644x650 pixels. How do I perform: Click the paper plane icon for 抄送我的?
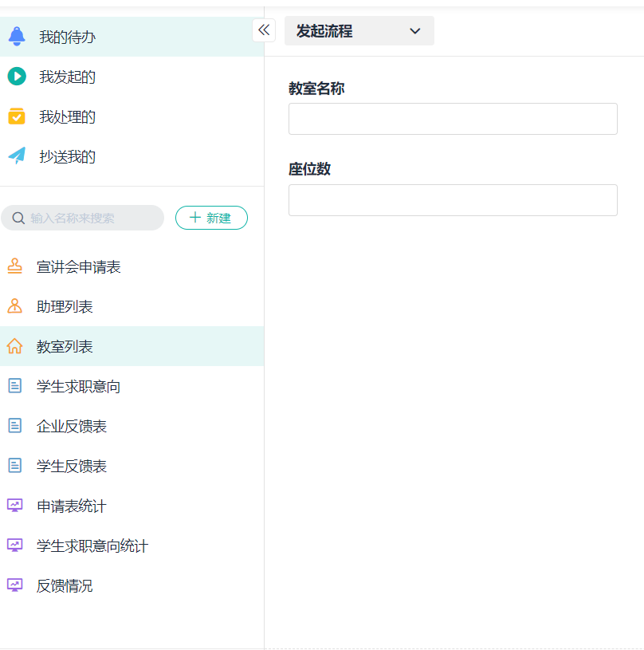click(17, 156)
